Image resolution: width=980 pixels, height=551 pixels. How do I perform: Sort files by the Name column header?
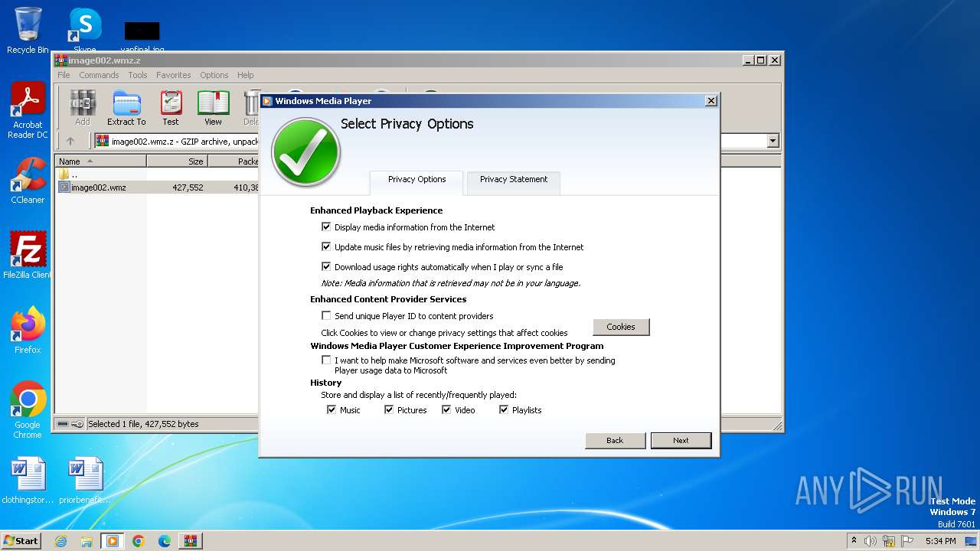tap(101, 161)
